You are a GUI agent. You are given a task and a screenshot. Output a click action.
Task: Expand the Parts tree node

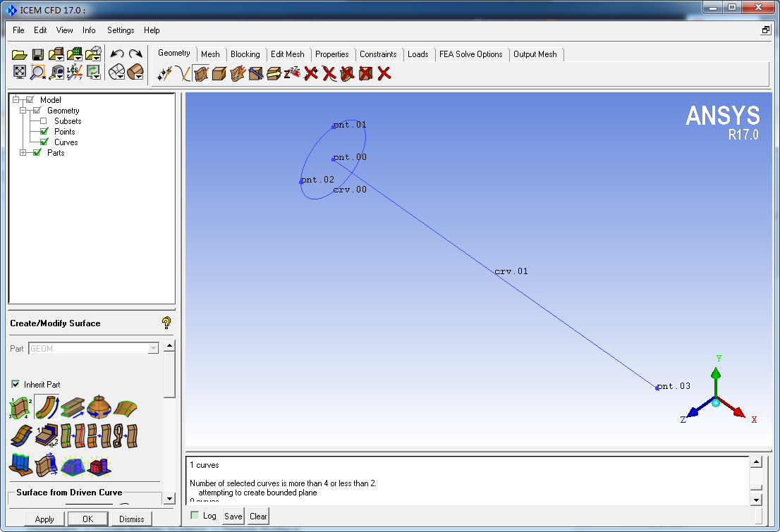[23, 153]
